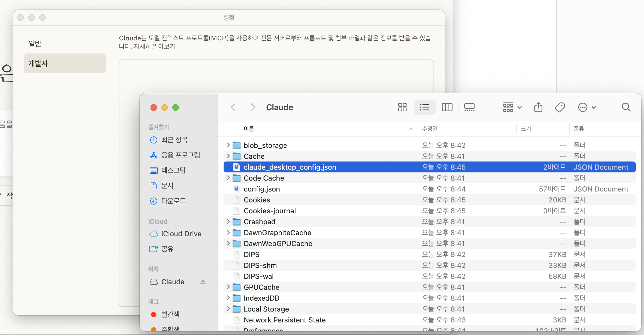Click the red 빨간색 tag
Screen dimensions: 644x335
click(170, 314)
